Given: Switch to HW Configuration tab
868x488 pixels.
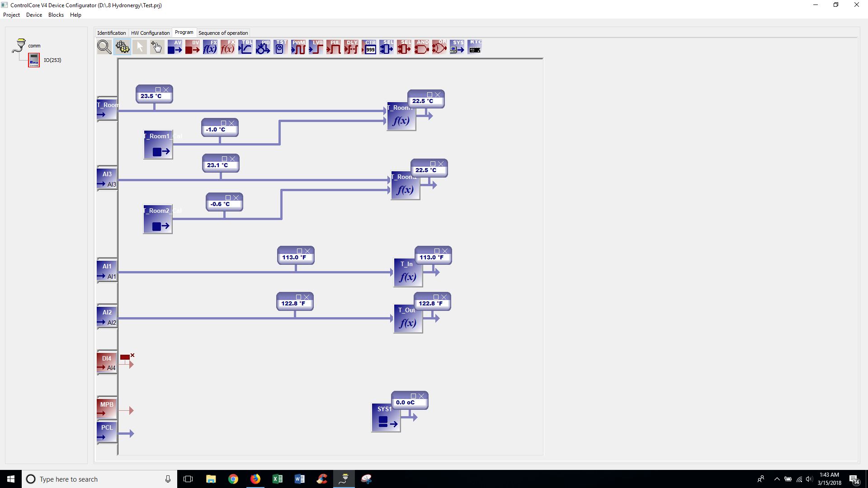Looking at the screenshot, I should (150, 33).
